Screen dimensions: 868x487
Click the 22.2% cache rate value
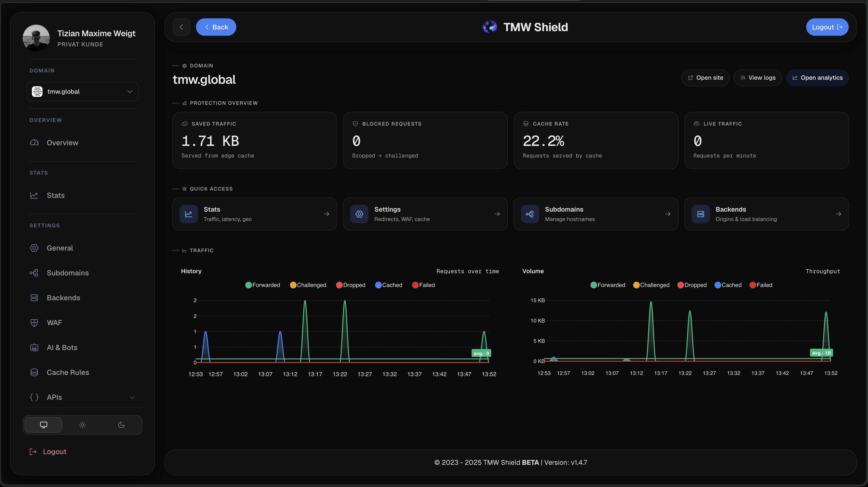pyautogui.click(x=544, y=141)
